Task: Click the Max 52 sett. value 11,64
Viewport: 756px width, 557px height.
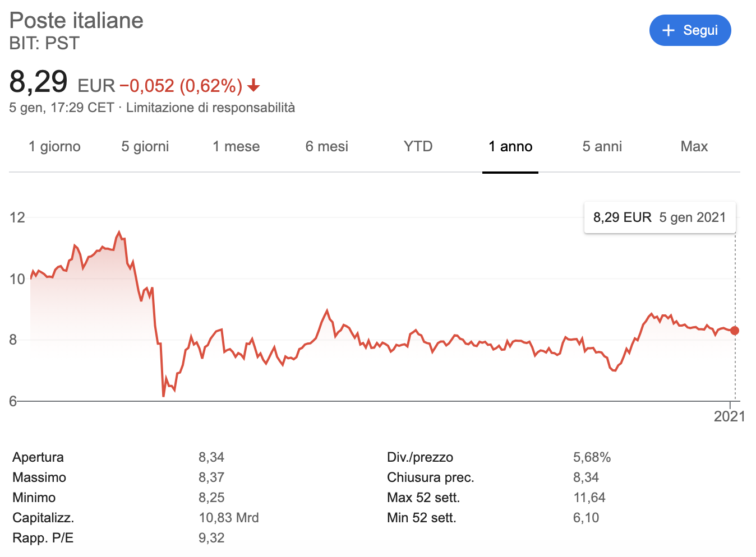Action: (x=589, y=498)
